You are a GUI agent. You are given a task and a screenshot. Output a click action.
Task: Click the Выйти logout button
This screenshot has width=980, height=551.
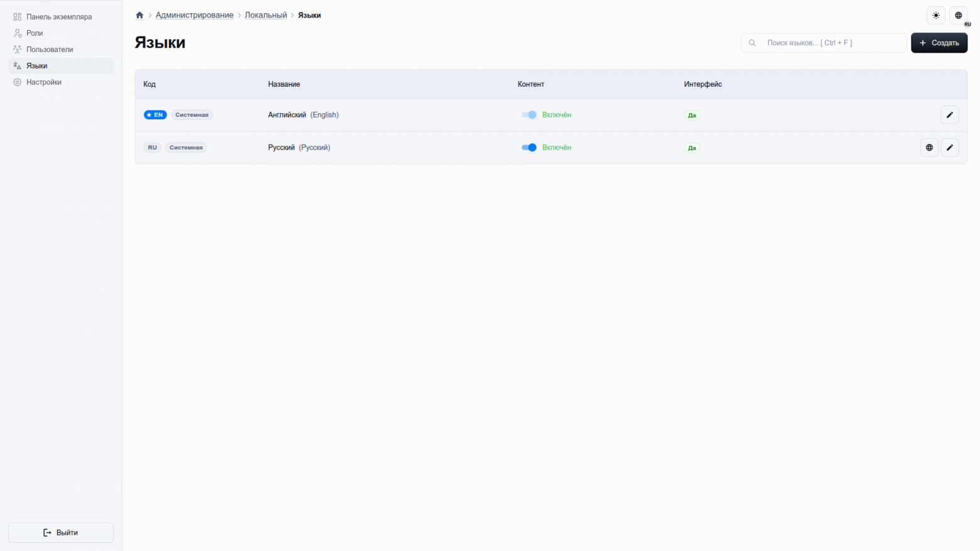point(61,532)
